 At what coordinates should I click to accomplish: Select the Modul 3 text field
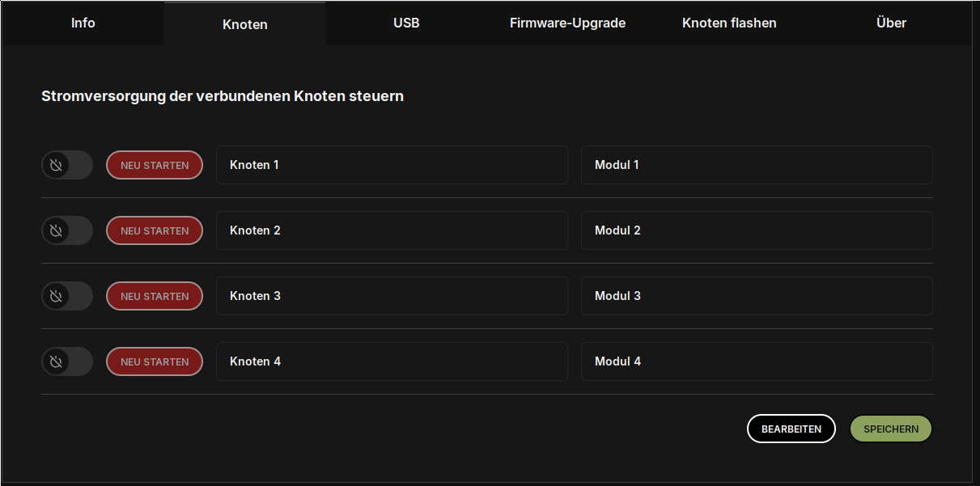coord(757,296)
